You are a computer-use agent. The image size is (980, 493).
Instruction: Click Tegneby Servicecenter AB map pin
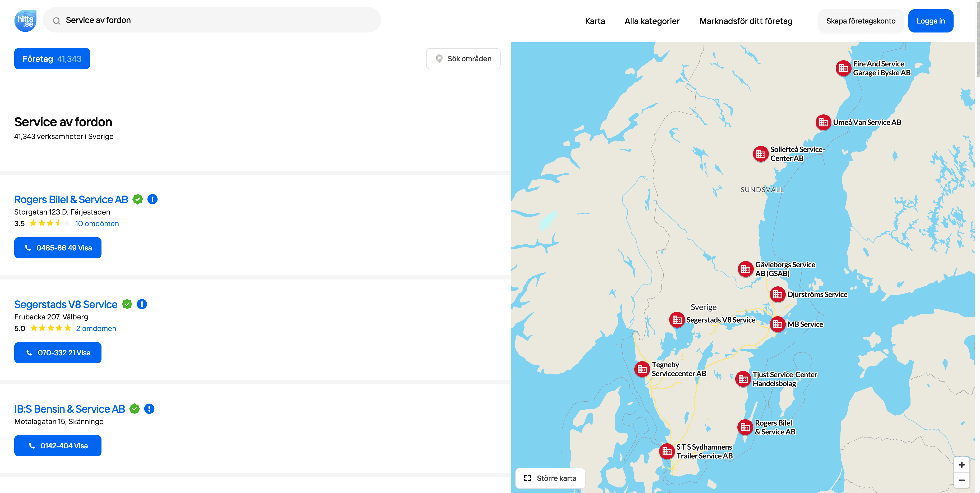[x=642, y=369]
